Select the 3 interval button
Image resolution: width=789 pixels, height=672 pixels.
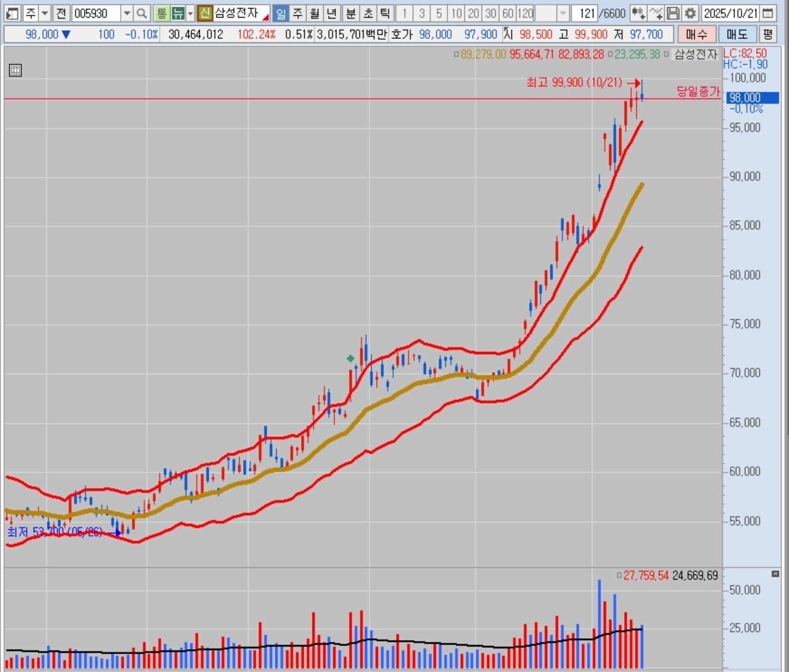click(x=422, y=13)
